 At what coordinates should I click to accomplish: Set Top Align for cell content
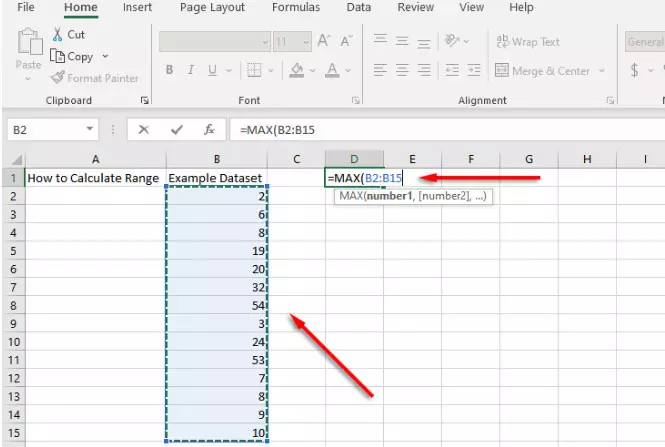[x=380, y=39]
